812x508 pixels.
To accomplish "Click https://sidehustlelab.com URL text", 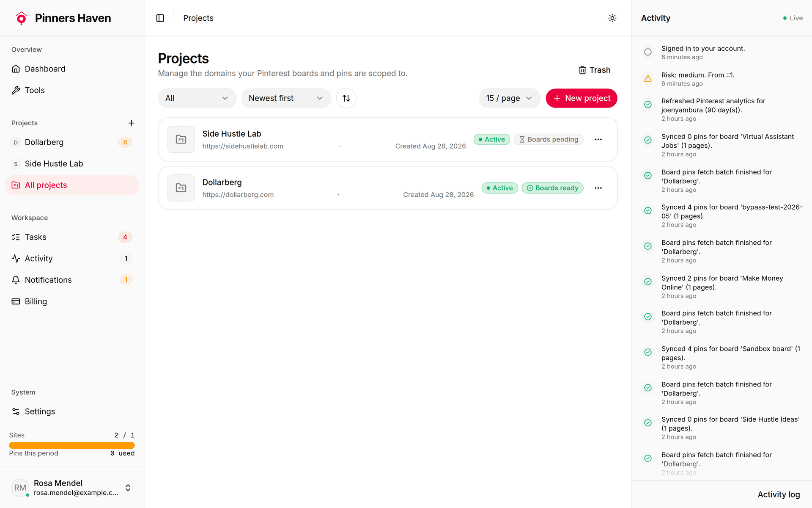I will 243,146.
